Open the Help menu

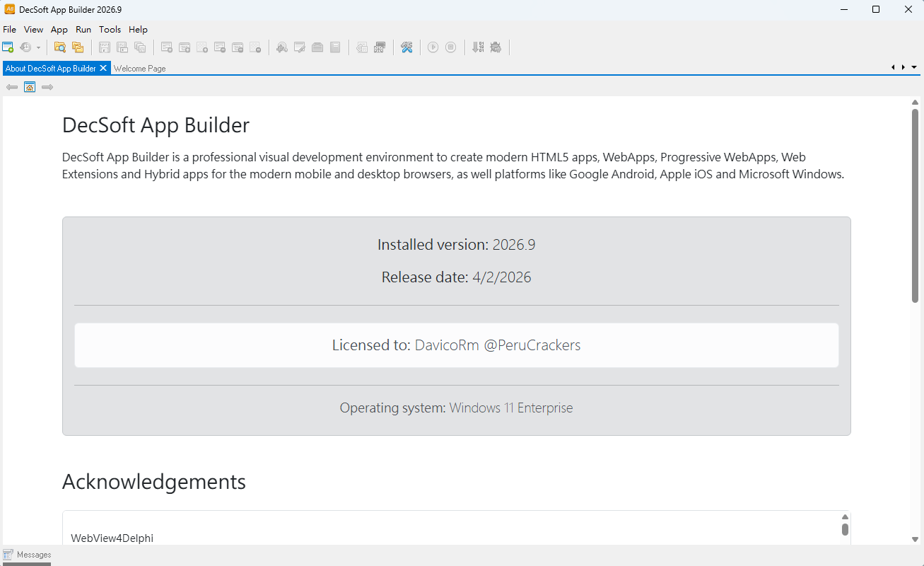coord(138,30)
